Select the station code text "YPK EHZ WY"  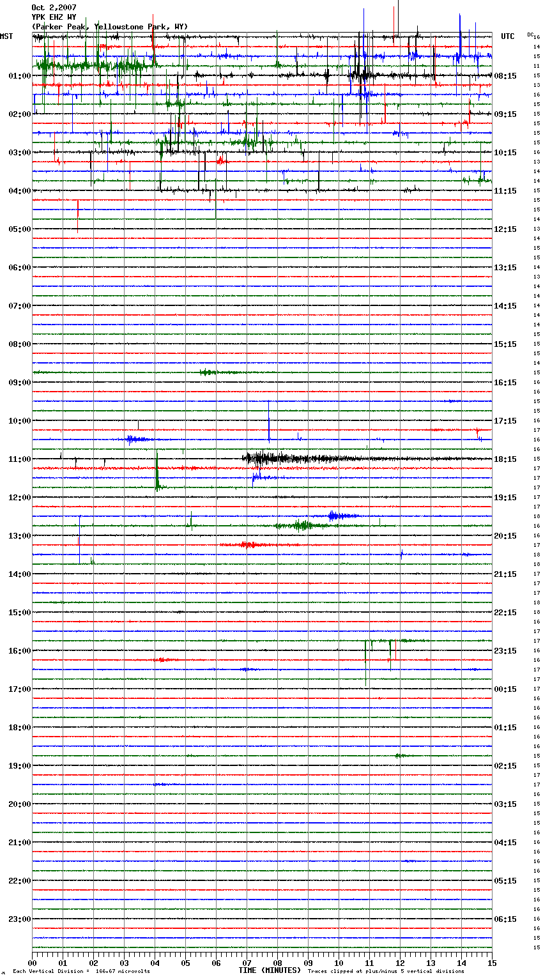click(54, 17)
